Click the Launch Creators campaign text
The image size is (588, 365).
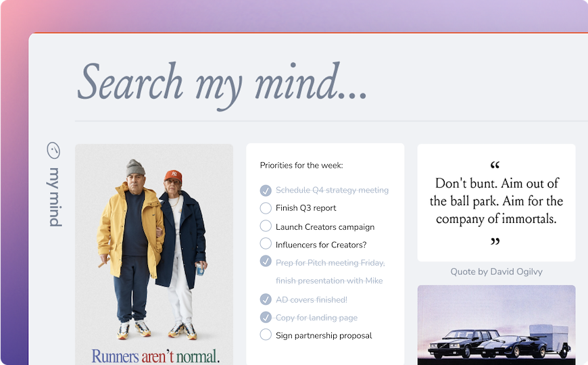click(324, 227)
